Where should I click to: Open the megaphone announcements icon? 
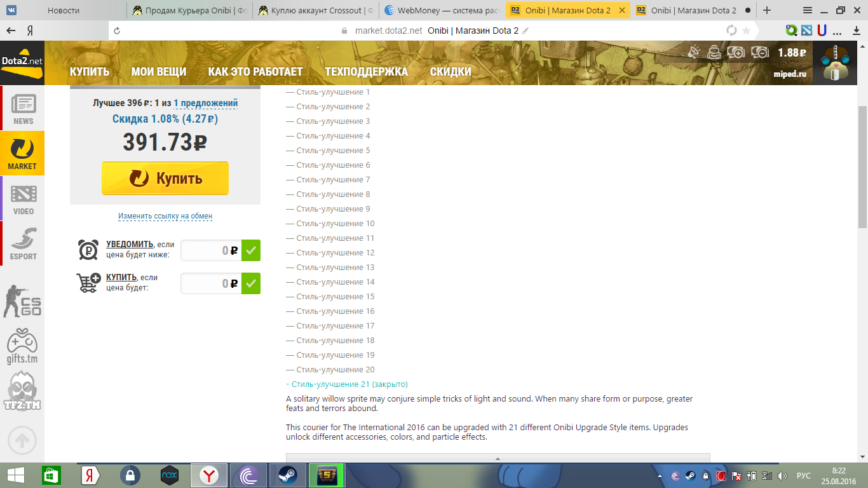[695, 52]
